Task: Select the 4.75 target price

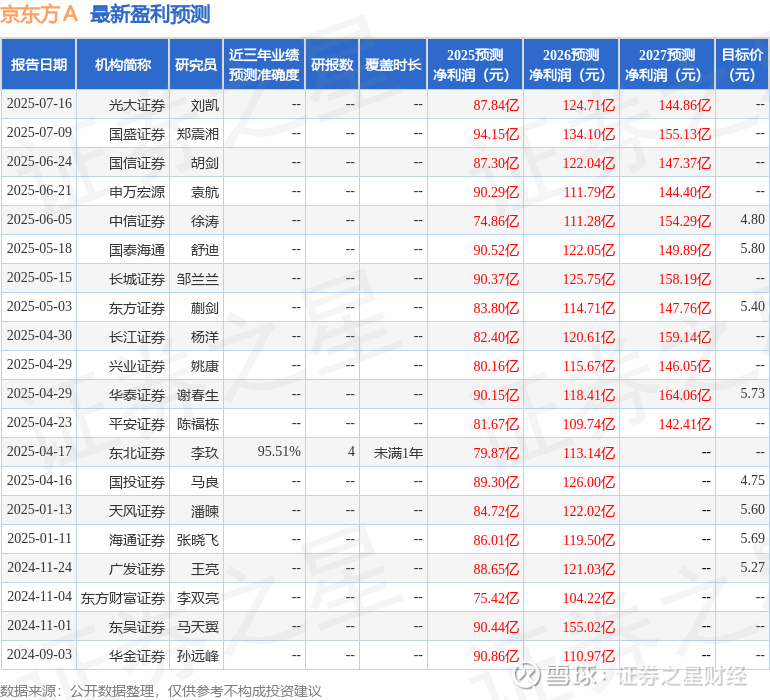Action: (752, 480)
